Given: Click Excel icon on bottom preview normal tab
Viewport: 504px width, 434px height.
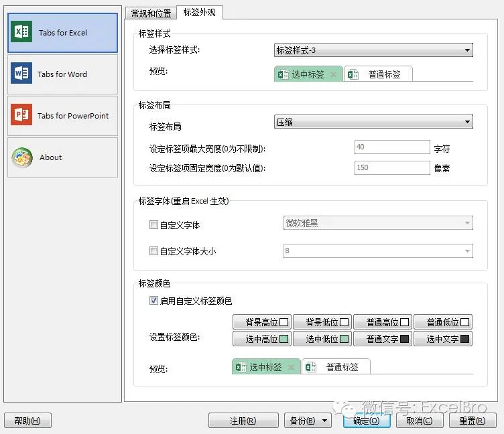Looking at the screenshot, I should tap(310, 367).
